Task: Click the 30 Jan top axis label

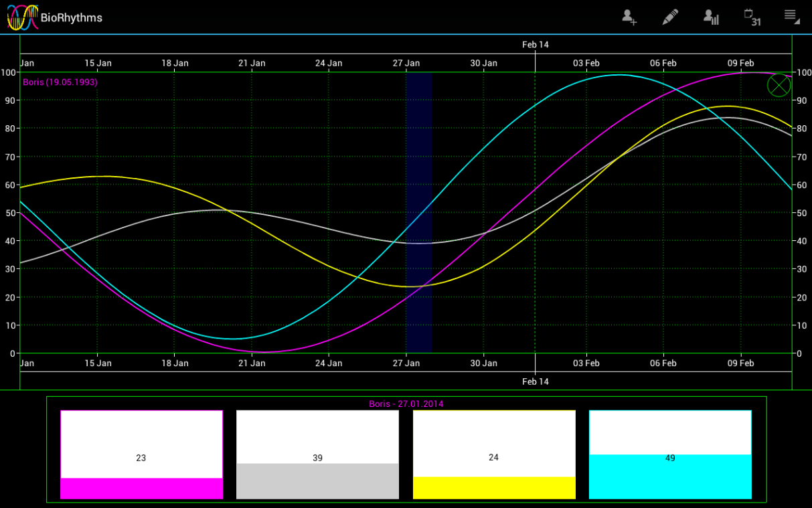Action: pyautogui.click(x=483, y=63)
